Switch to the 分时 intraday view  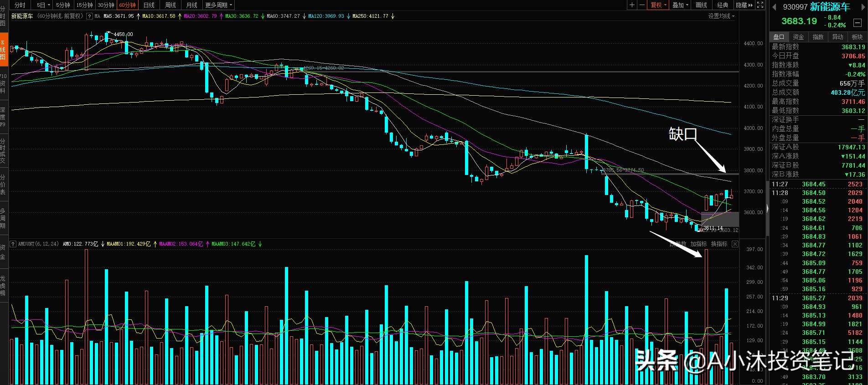coord(20,5)
